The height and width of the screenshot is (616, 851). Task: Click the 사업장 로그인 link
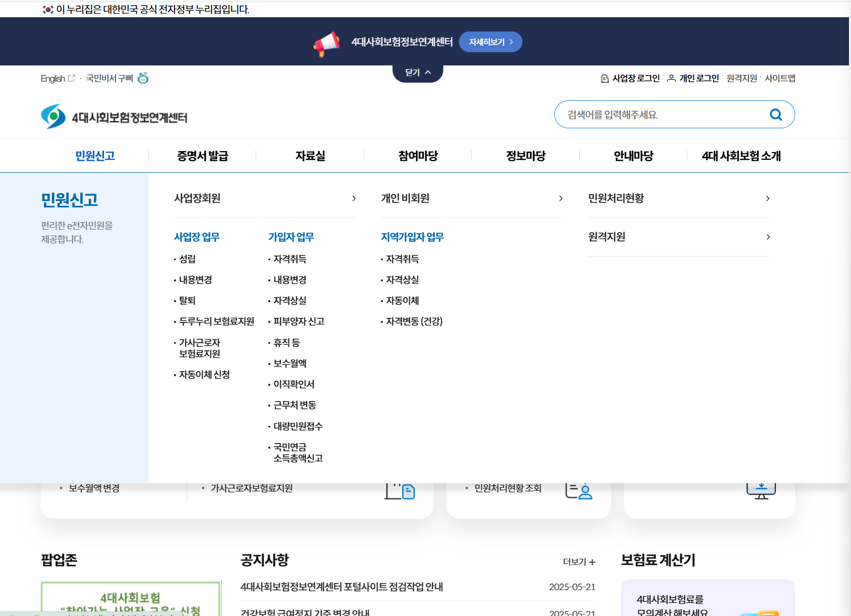click(x=636, y=78)
